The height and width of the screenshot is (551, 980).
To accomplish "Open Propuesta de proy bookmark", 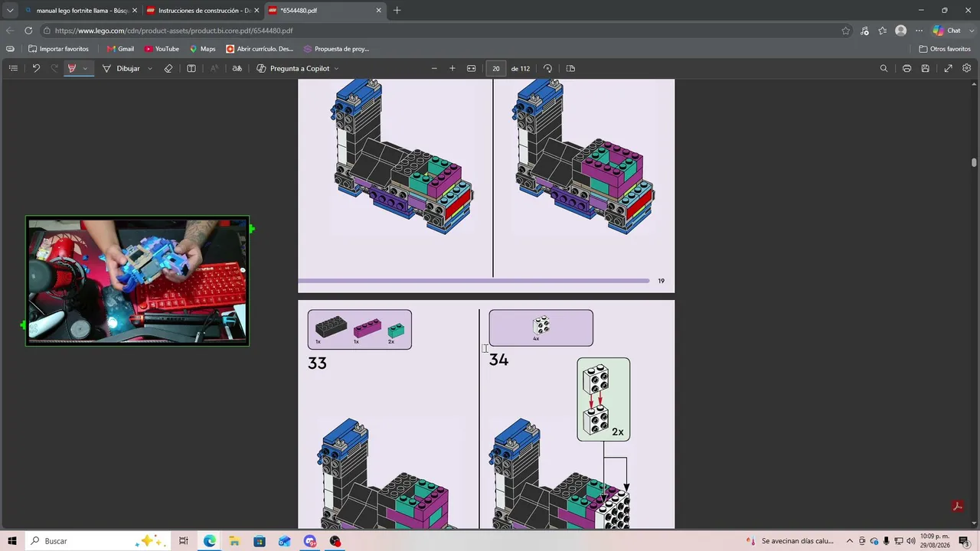I will [336, 49].
